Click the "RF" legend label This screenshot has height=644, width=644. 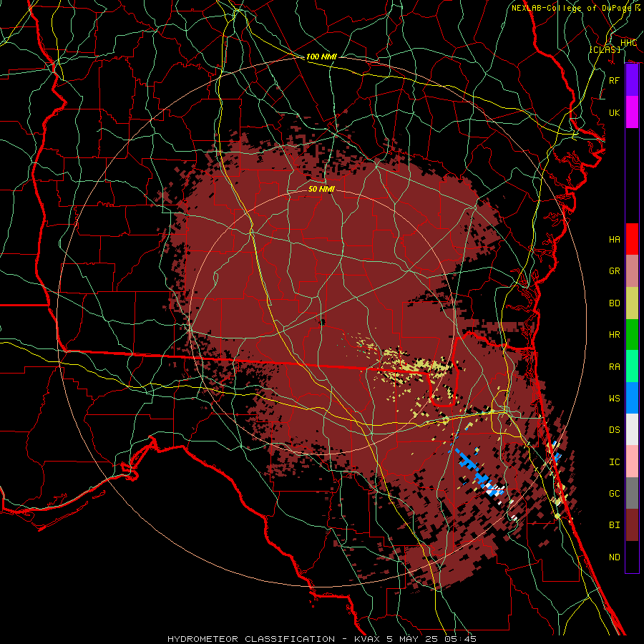pos(615,80)
